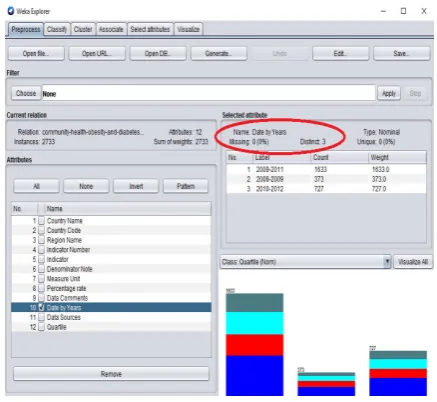Invert the attribute selection
The width and height of the screenshot is (437, 402).
point(136,186)
